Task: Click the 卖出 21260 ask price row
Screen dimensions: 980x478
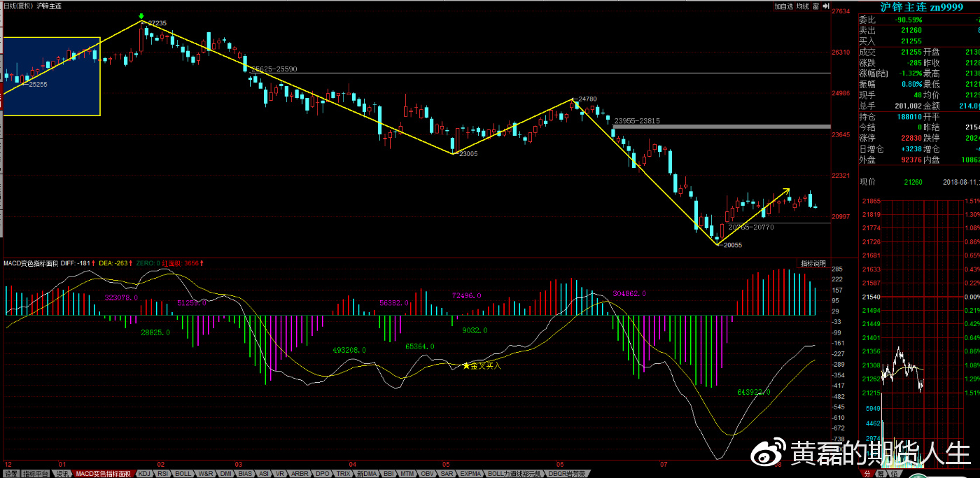Action: tap(919, 30)
